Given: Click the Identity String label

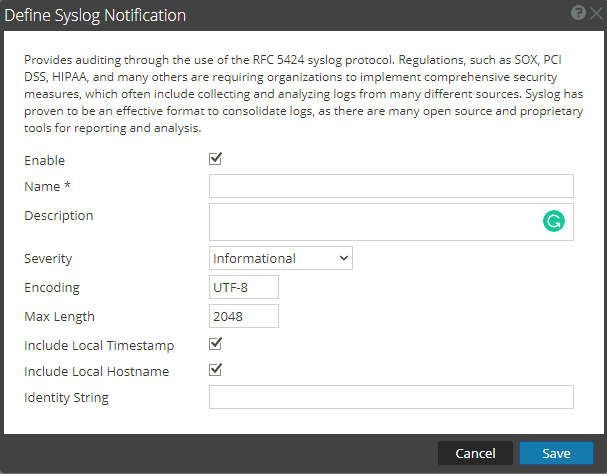Looking at the screenshot, I should click(x=66, y=398).
